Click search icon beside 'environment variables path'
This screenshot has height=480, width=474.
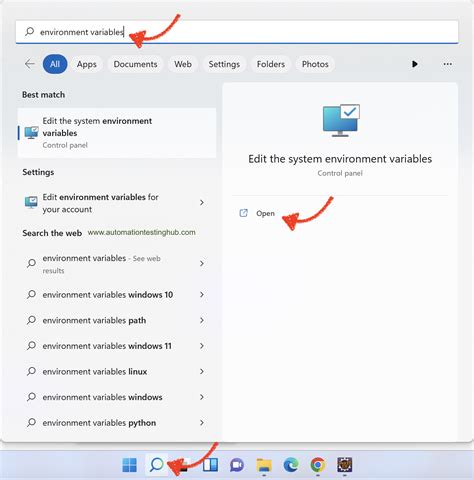point(31,320)
